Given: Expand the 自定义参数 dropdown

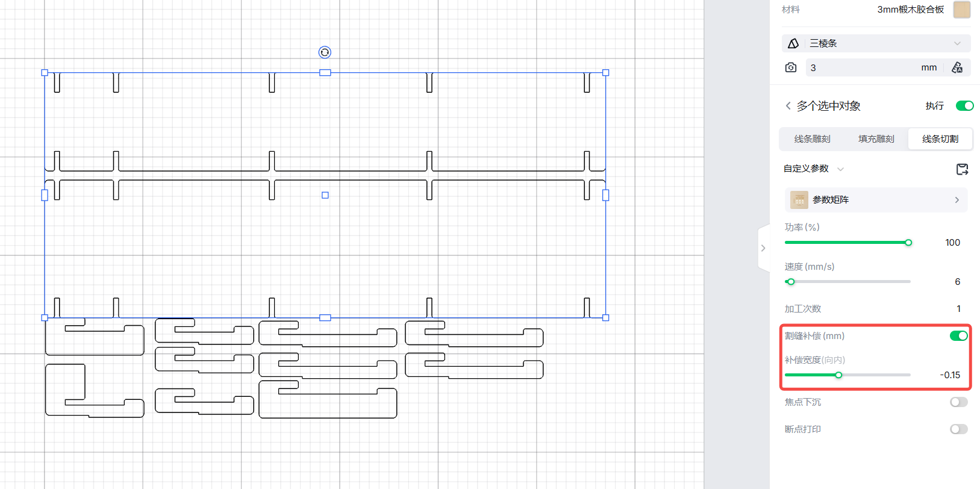Looking at the screenshot, I should coord(840,169).
